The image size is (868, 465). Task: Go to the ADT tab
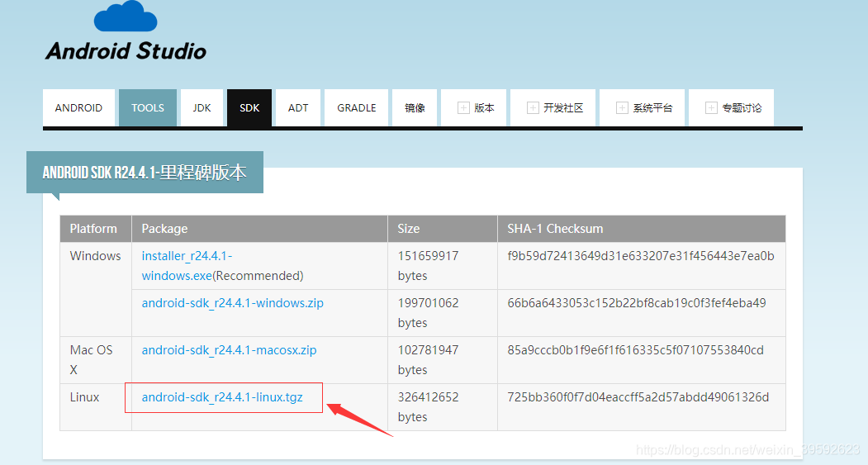click(x=298, y=108)
